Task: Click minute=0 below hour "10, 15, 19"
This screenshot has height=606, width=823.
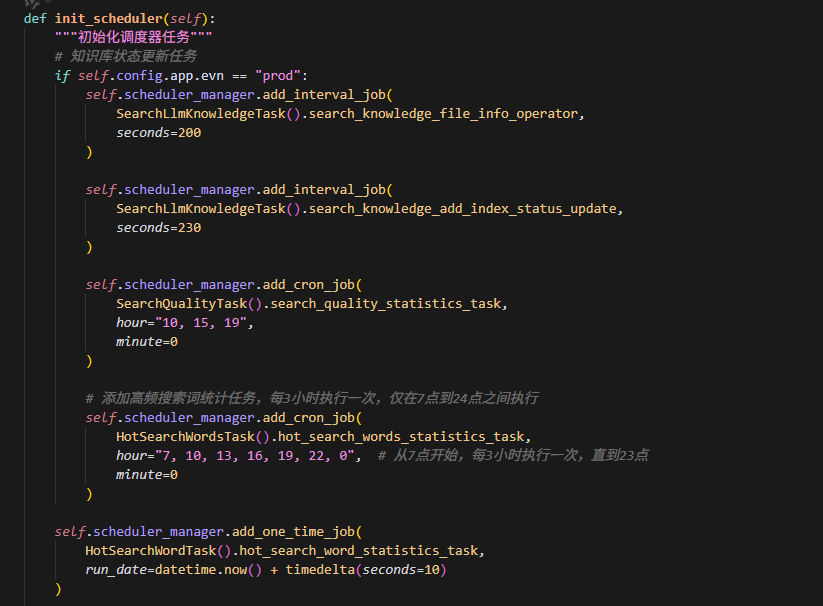Action: 147,342
